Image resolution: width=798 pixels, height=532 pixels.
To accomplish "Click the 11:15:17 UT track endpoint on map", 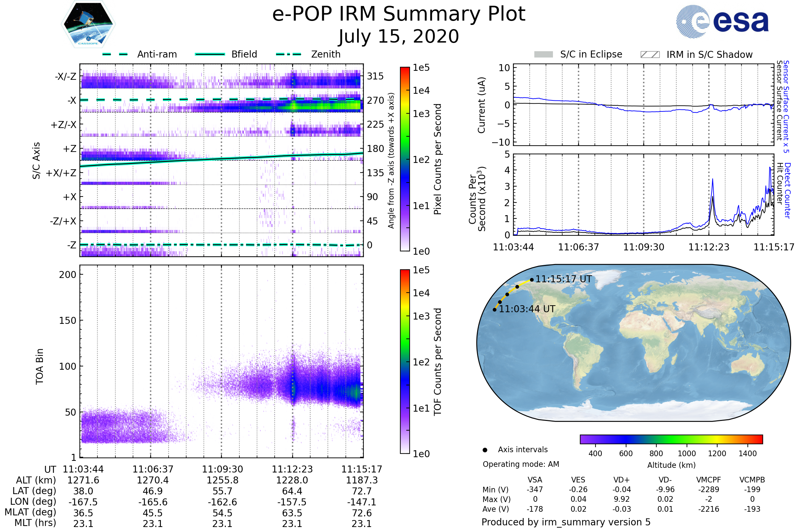I will click(x=532, y=280).
